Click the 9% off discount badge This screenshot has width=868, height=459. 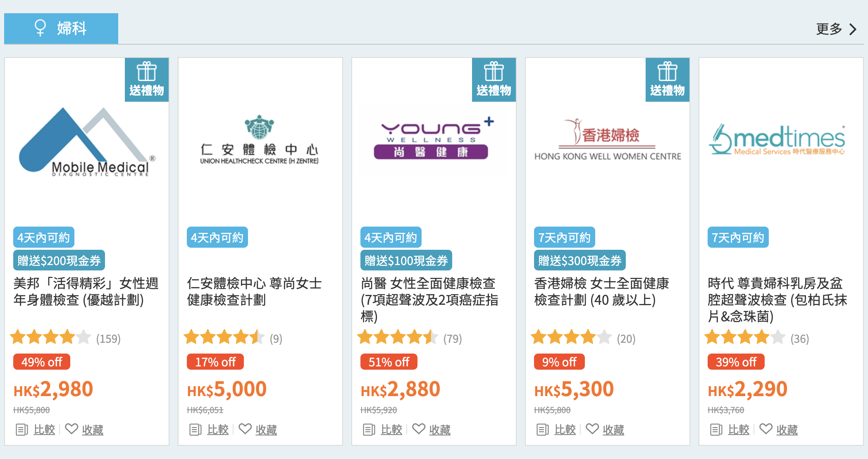559,362
